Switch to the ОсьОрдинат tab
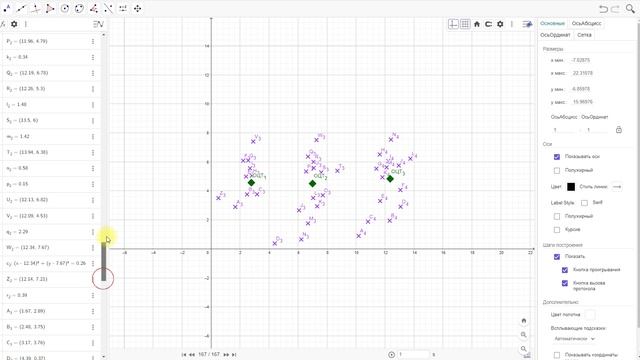The image size is (640, 360). [x=555, y=35]
